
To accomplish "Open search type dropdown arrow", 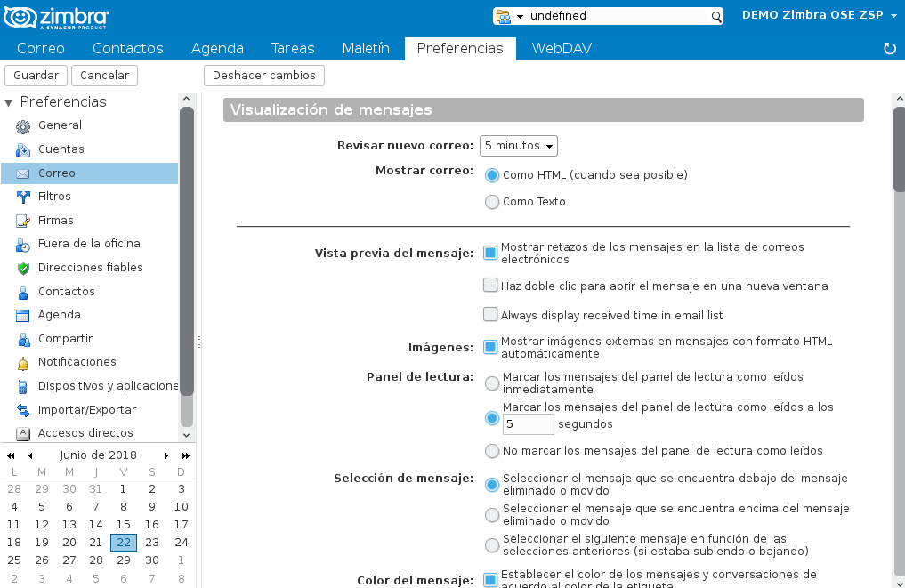I will (x=520, y=17).
